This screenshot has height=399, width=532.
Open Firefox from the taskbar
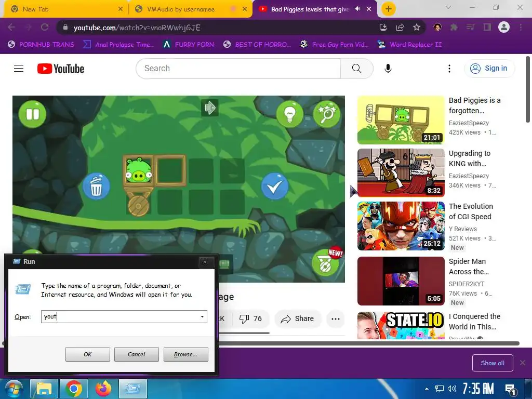tap(103, 389)
